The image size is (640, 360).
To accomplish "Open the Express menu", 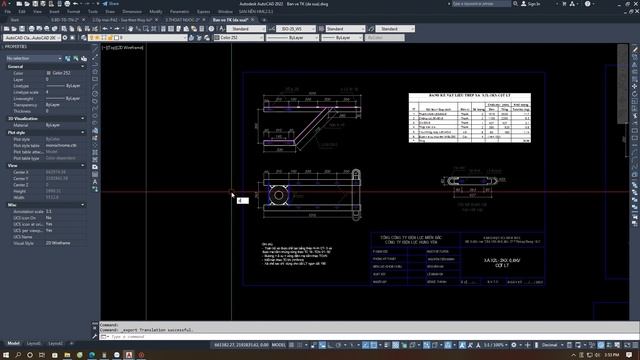I will click(x=203, y=12).
